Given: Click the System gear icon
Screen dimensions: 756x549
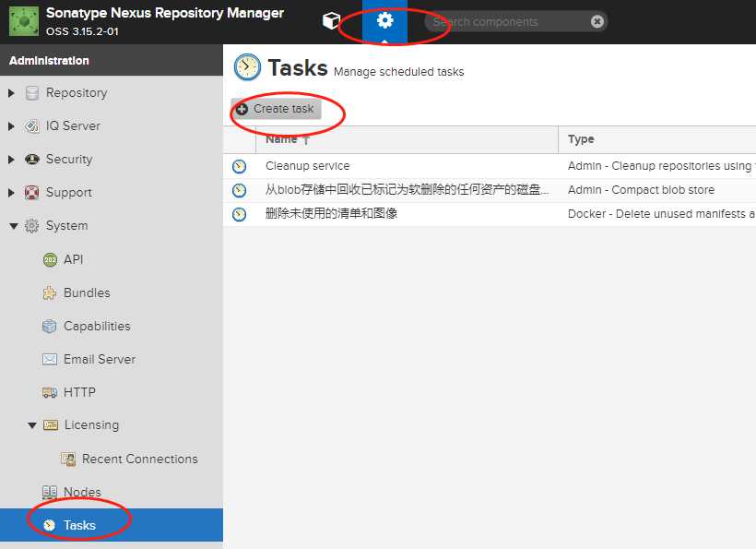Looking at the screenshot, I should (32, 226).
